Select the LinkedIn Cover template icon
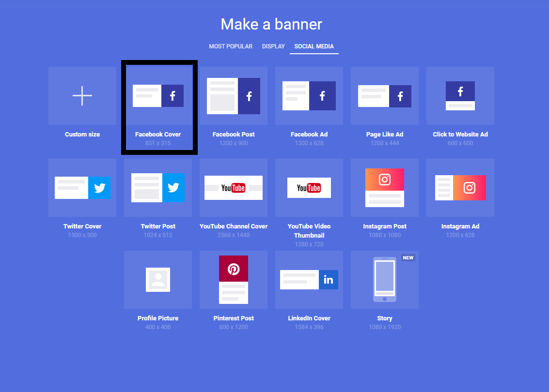Image resolution: width=549 pixels, height=392 pixels. pyautogui.click(x=309, y=280)
